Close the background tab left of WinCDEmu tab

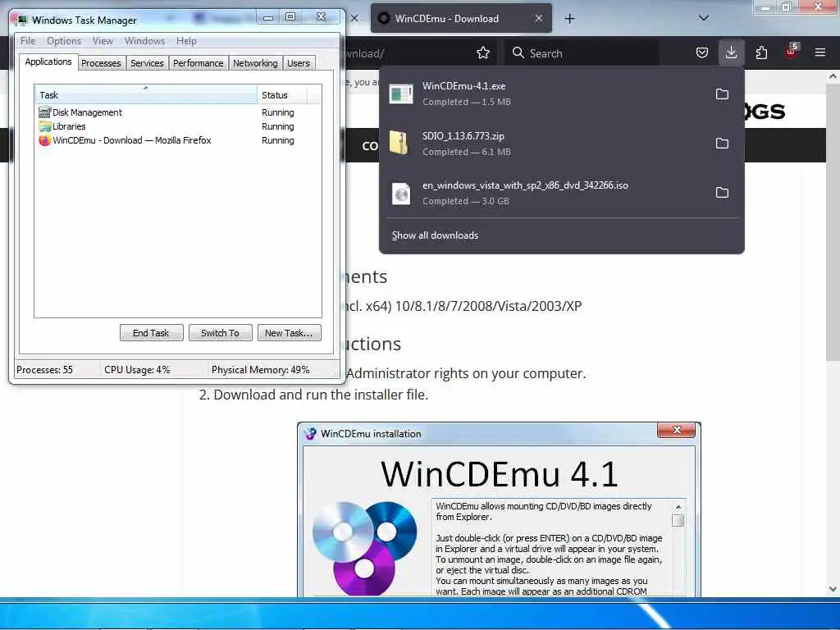[x=354, y=18]
